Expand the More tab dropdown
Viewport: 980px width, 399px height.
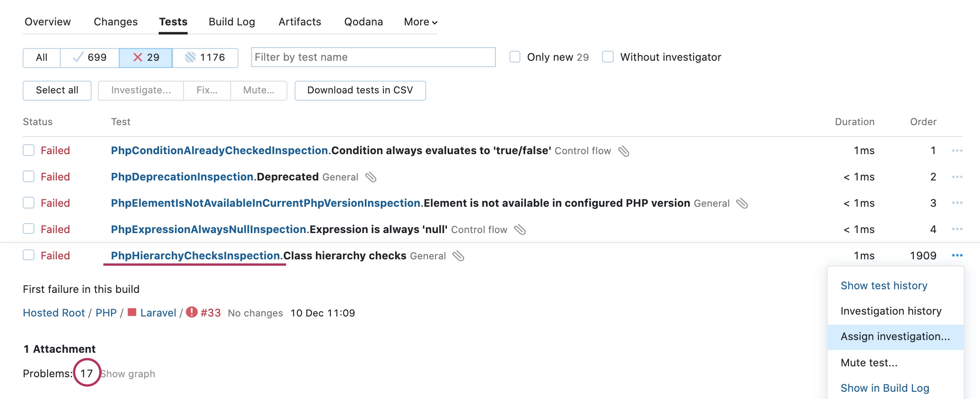pyautogui.click(x=420, y=22)
